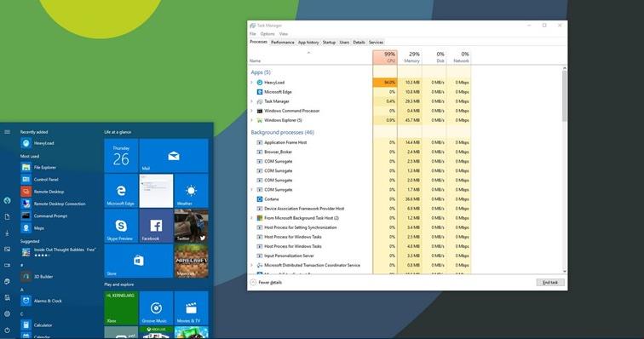This screenshot has height=339, width=644.
Task: Select the Cortana background process
Action: (x=359, y=199)
